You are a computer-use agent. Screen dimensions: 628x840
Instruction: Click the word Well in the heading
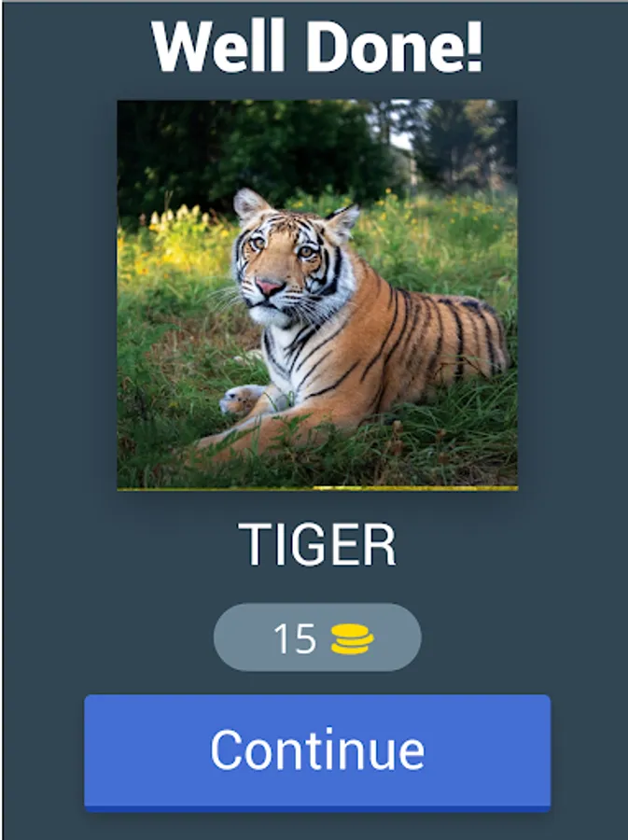pyautogui.click(x=218, y=46)
